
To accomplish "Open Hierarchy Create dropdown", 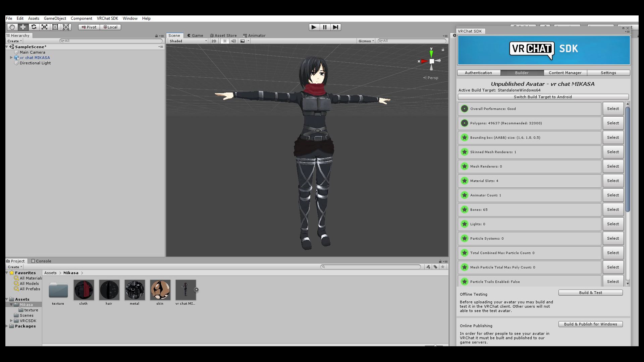I will (14, 41).
